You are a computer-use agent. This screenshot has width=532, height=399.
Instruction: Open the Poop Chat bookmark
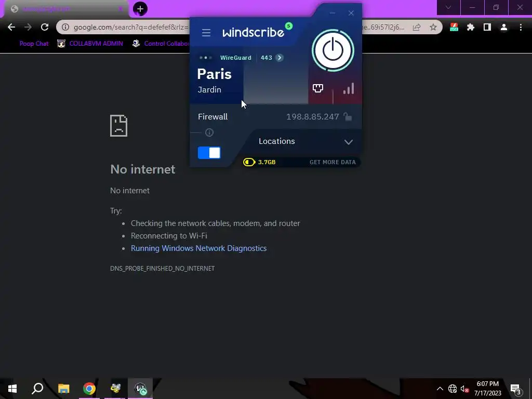pos(34,44)
